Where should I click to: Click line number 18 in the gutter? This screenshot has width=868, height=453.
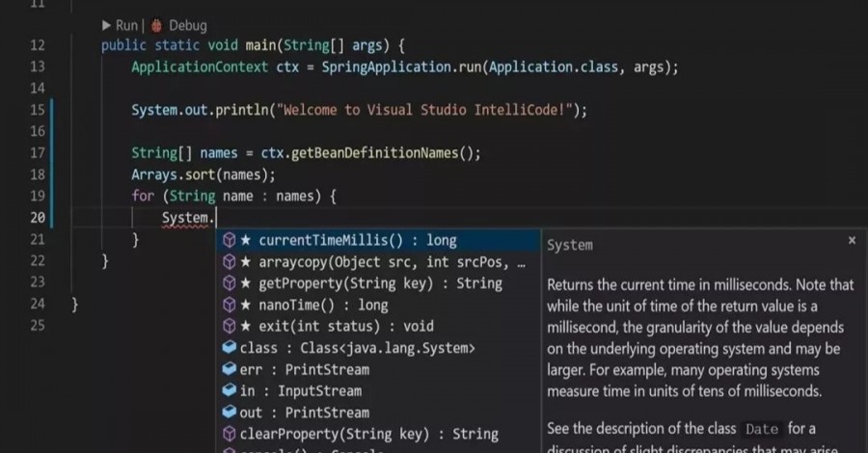(x=37, y=174)
